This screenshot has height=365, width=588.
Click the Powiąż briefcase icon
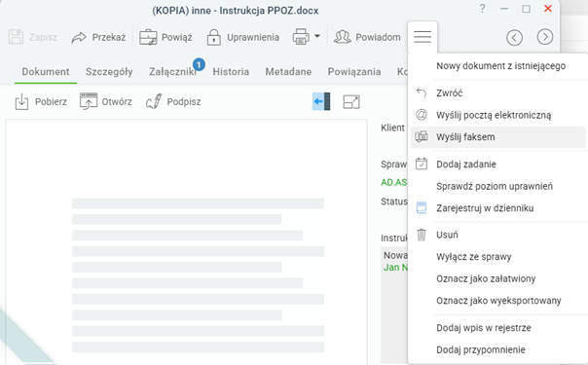tap(148, 37)
